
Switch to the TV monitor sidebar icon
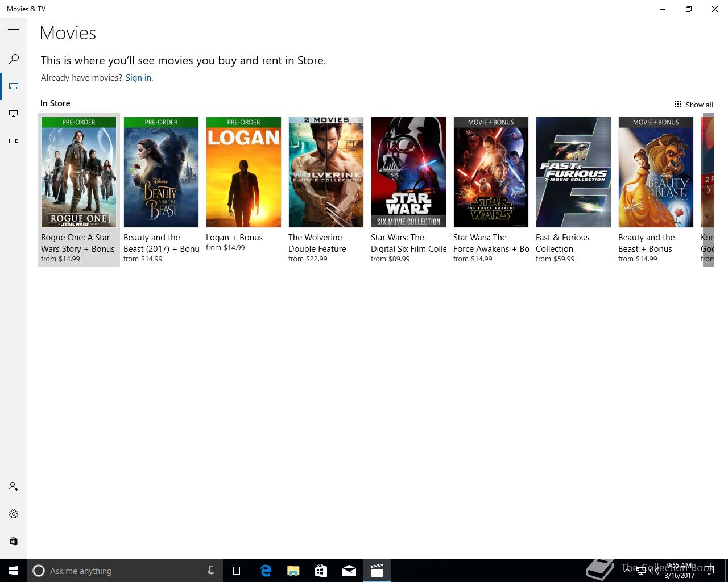pyautogui.click(x=14, y=114)
